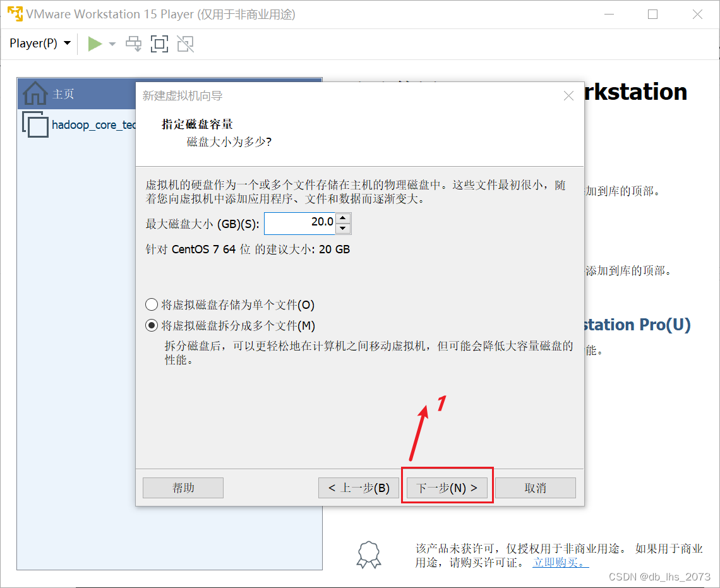Image resolution: width=720 pixels, height=588 pixels.
Task: Click the hadoop VM icon
Action: 35,124
